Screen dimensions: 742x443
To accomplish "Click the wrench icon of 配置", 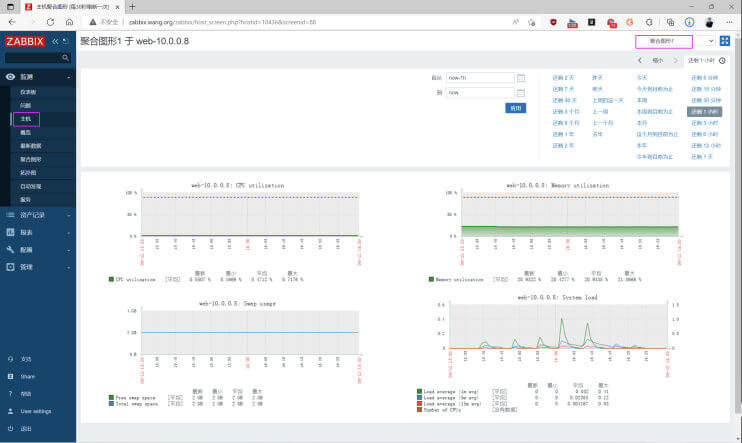I will tap(10, 249).
